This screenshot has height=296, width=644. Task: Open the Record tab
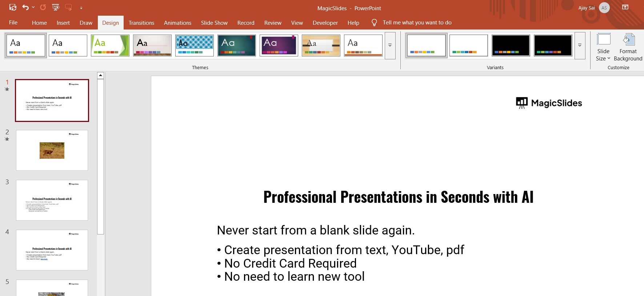point(246,23)
